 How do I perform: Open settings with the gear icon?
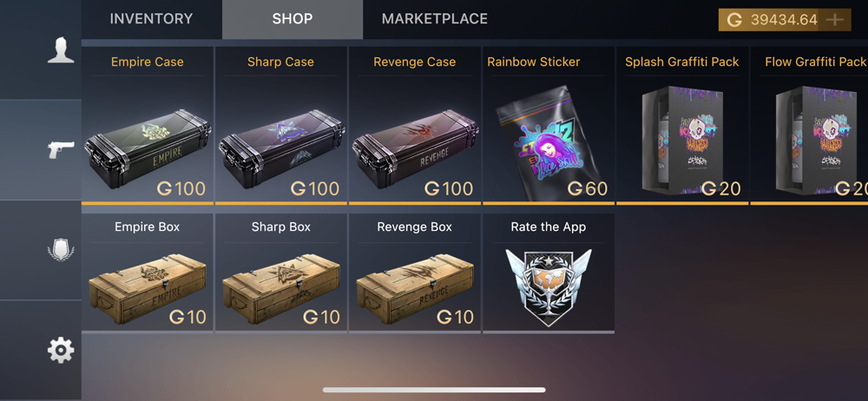(x=61, y=350)
